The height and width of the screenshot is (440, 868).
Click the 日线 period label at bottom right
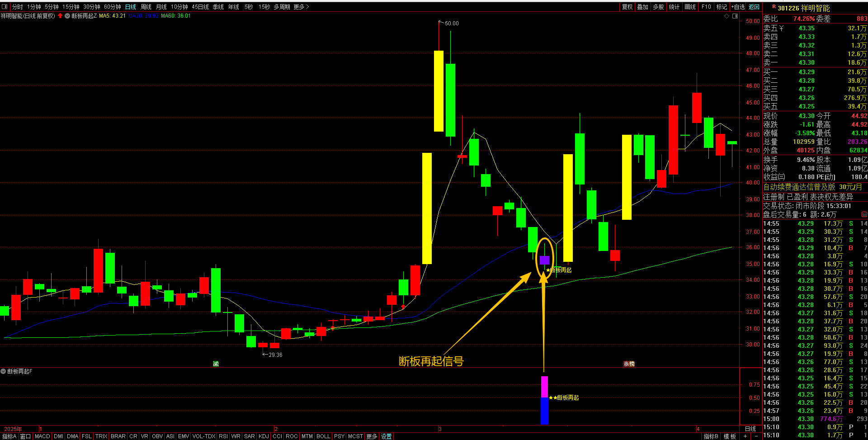click(x=750, y=429)
